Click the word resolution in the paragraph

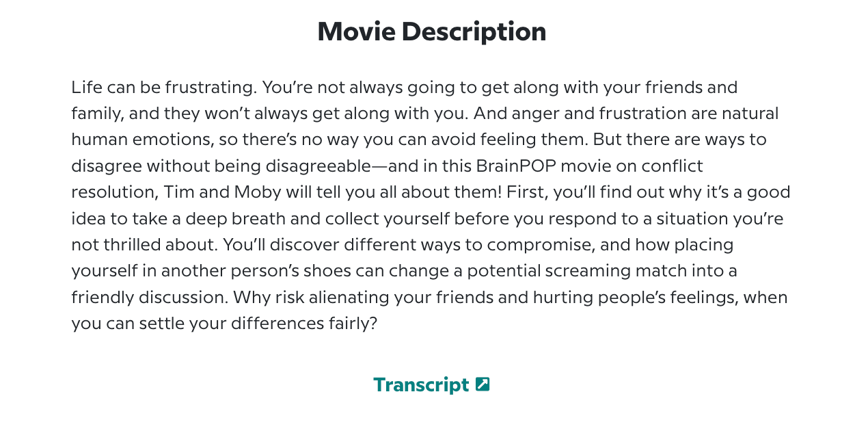tap(113, 192)
